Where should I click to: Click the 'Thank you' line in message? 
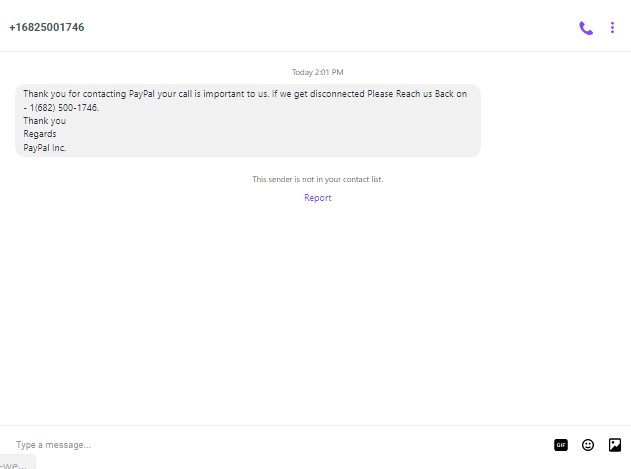point(44,121)
